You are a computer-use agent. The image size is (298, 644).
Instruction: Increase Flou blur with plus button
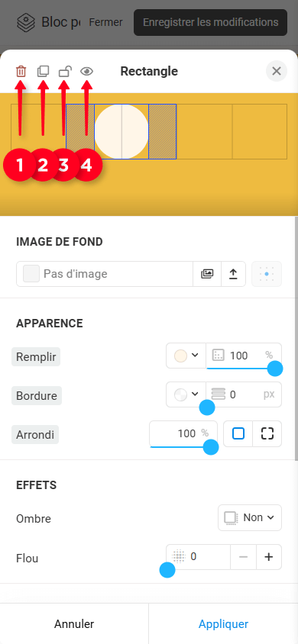coord(269,557)
